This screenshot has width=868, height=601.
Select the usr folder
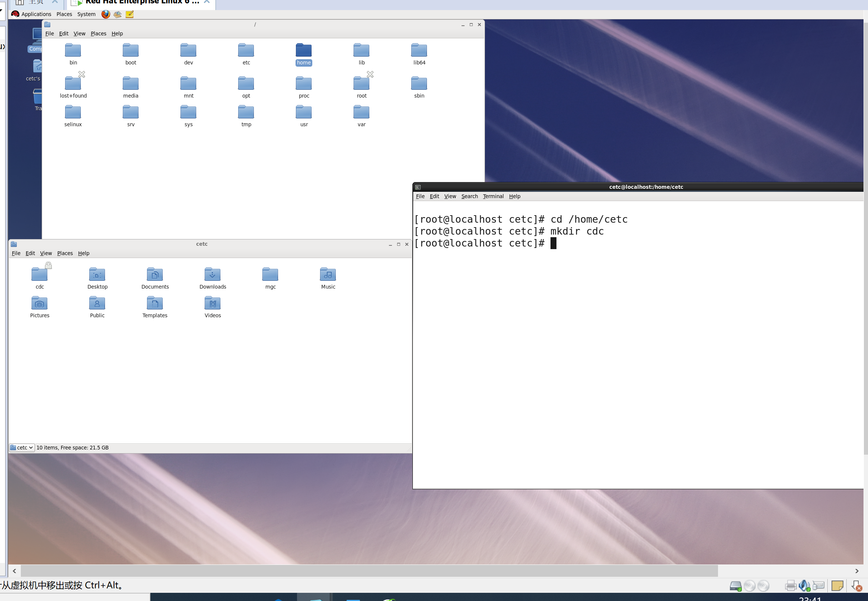303,112
